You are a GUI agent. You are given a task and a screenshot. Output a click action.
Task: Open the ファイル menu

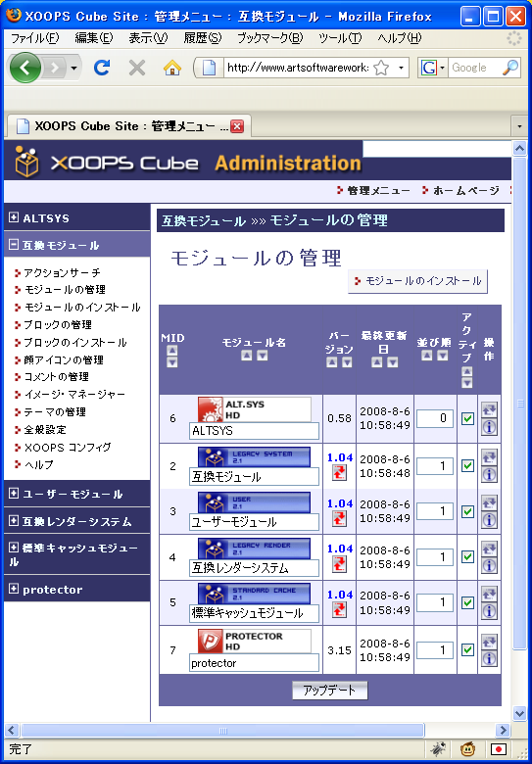click(34, 38)
